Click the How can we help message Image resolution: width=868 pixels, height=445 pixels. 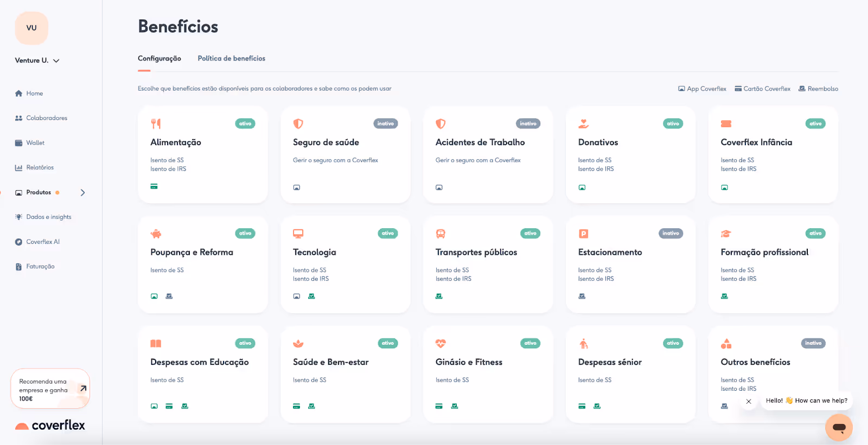tap(807, 401)
